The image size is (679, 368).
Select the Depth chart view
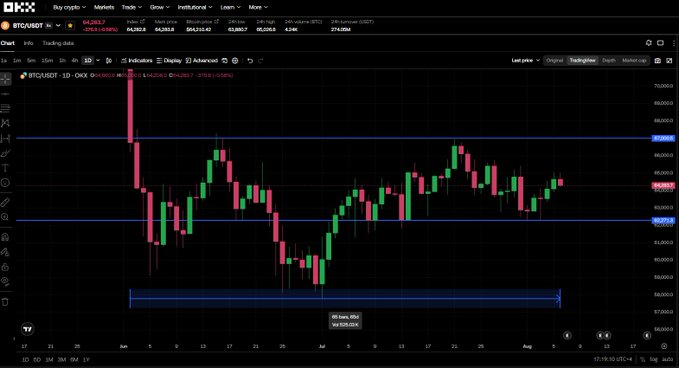click(608, 61)
